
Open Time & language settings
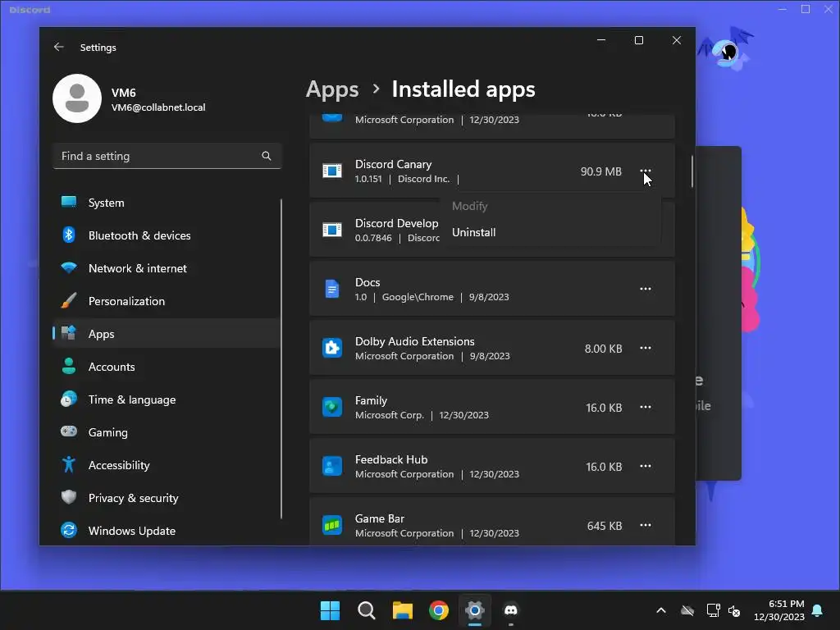167,399
